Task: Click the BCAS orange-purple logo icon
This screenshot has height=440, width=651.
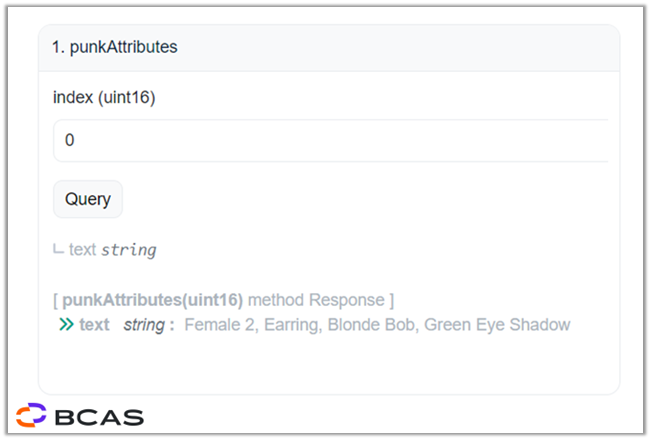Action: tap(31, 415)
